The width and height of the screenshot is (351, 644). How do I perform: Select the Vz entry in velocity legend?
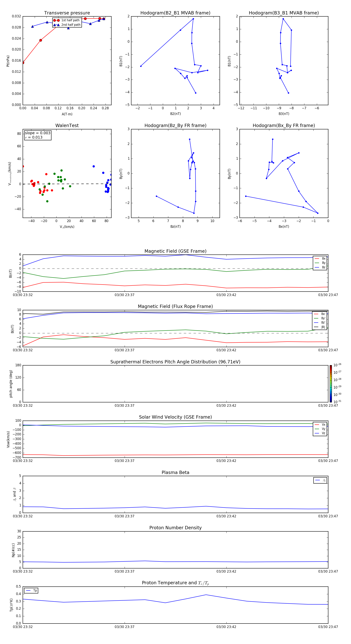coord(320,433)
